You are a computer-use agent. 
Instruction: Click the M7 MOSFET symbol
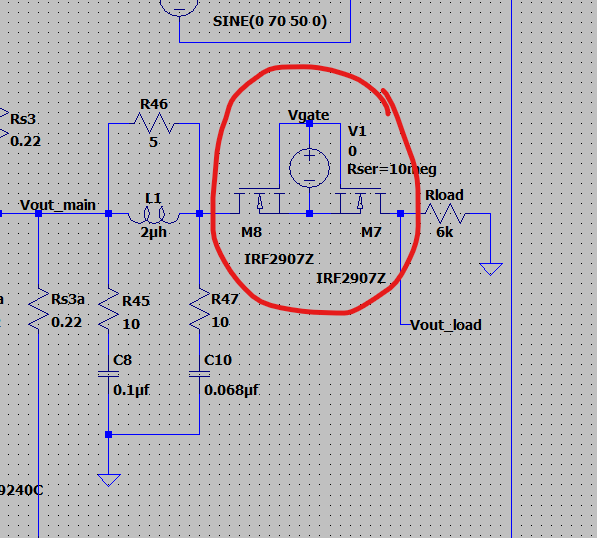pyautogui.click(x=361, y=201)
